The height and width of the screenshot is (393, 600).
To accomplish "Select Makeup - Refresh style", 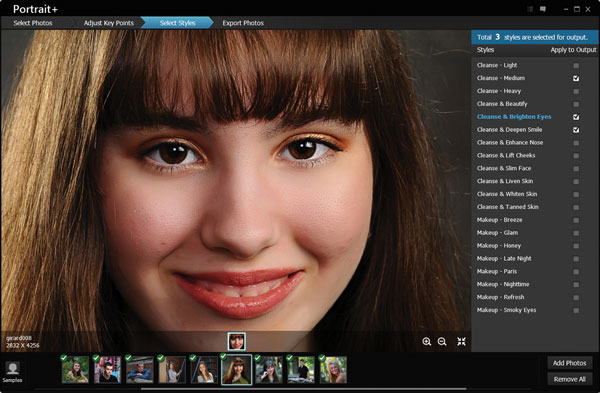I will [500, 297].
